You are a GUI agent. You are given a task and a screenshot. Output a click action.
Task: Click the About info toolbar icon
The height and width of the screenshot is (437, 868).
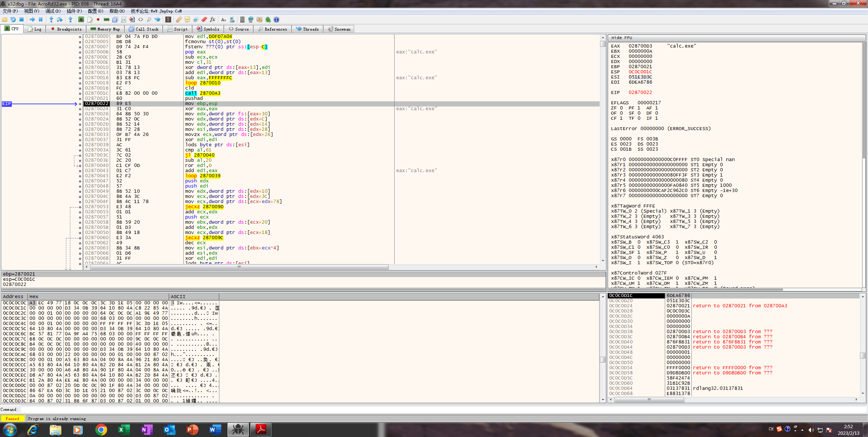point(276,20)
